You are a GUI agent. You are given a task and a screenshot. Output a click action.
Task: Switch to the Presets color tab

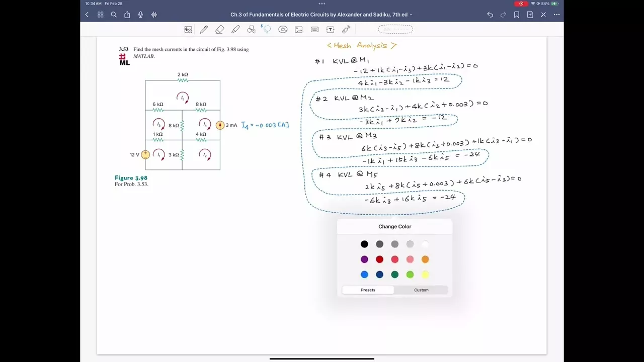(x=368, y=290)
